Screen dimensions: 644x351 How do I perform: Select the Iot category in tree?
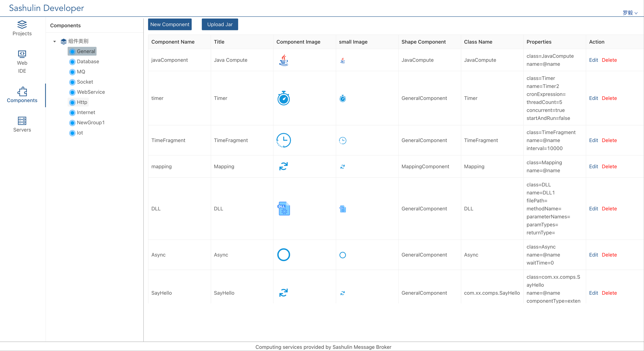pos(80,133)
